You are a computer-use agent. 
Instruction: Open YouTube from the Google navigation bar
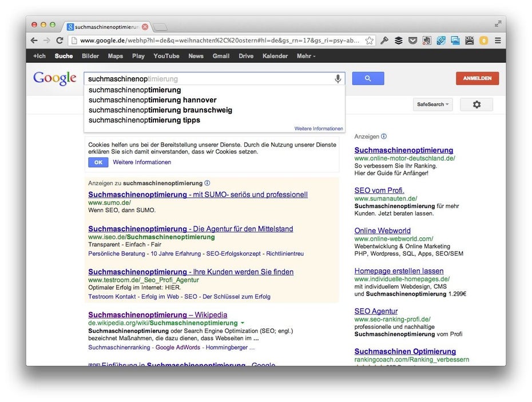click(166, 56)
